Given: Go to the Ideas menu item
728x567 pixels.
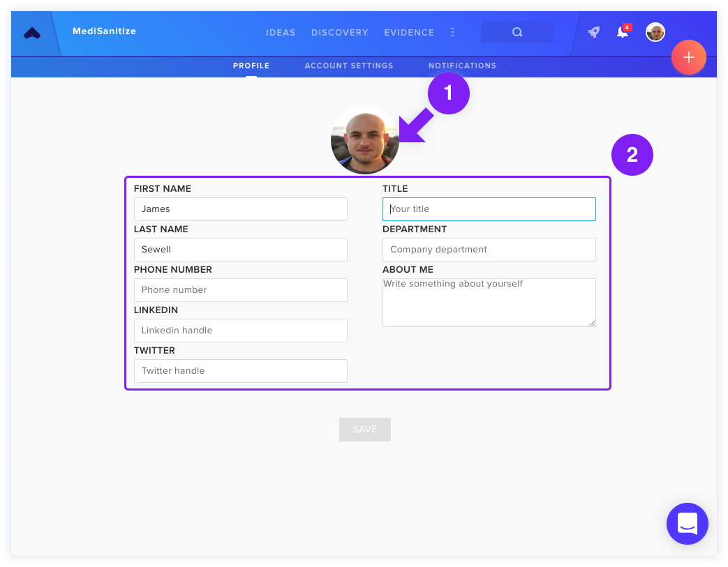Looking at the screenshot, I should click(x=281, y=33).
